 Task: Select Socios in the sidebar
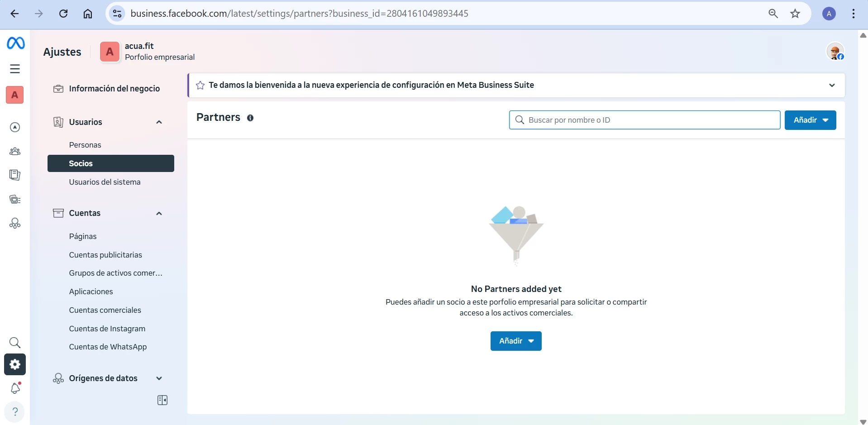point(111,163)
